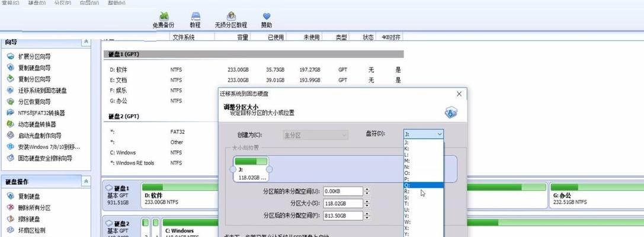Screen dimensions: 644x237
Task: Pick drive letter P: from the list
Action: click(424, 179)
